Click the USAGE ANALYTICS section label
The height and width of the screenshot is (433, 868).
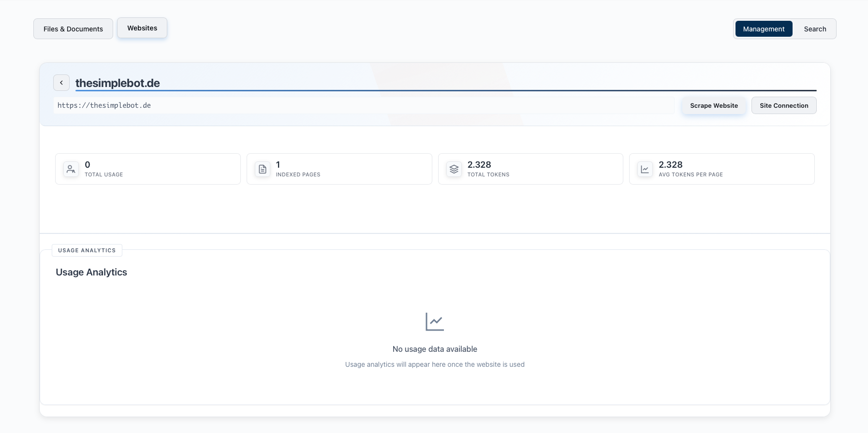(x=87, y=250)
